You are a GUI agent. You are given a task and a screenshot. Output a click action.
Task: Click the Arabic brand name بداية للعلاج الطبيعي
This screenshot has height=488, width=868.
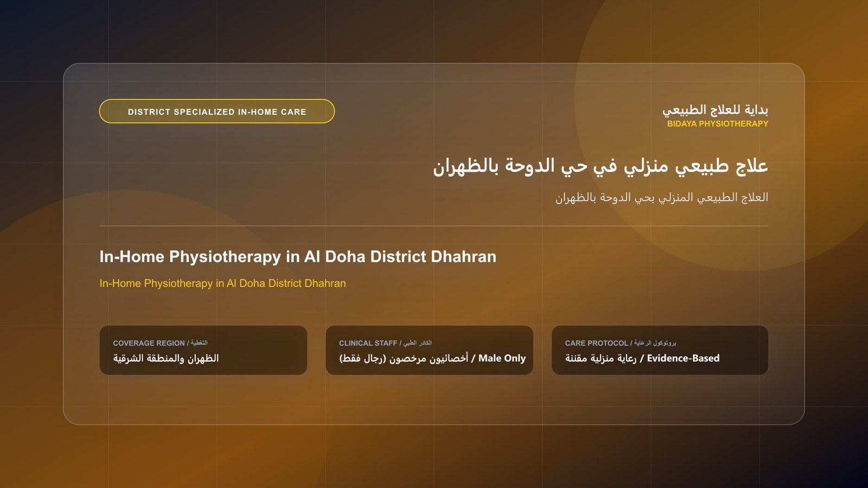point(715,110)
